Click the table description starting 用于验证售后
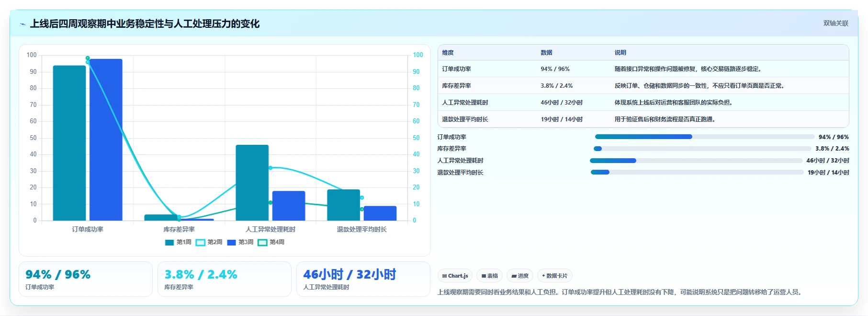The width and height of the screenshot is (868, 316). (666, 119)
